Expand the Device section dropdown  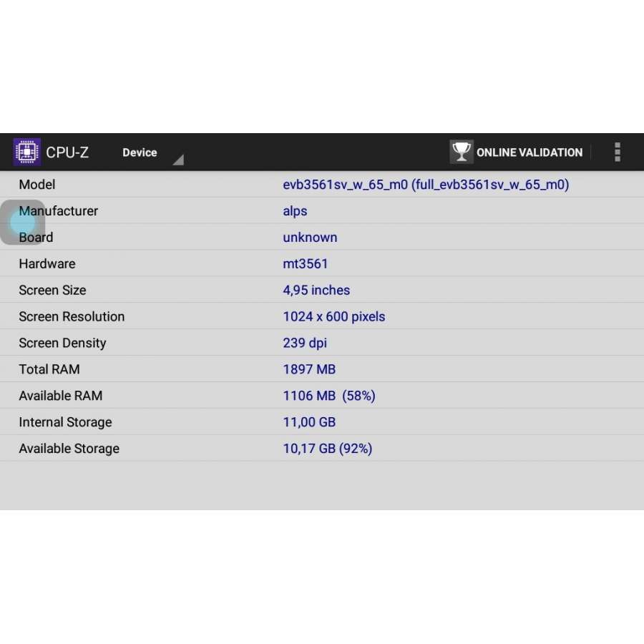pos(152,152)
